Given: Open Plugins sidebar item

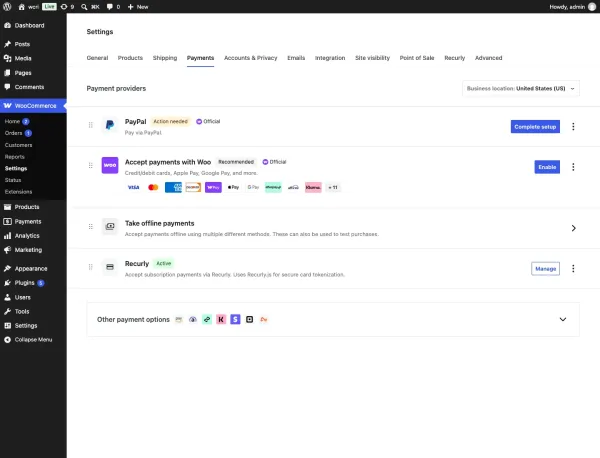Looking at the screenshot, I should [24, 283].
